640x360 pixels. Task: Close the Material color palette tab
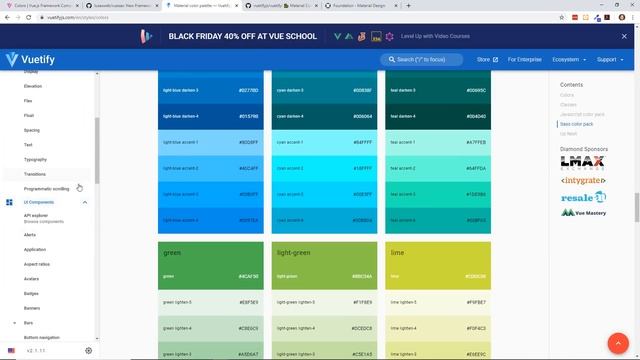[236, 6]
